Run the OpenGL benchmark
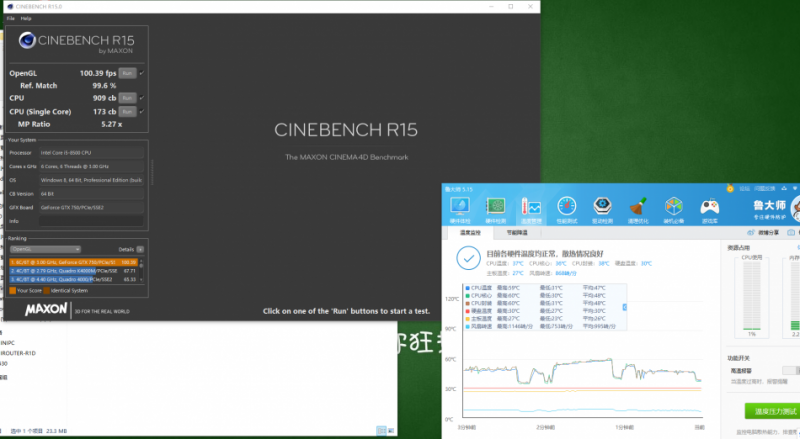 [x=127, y=73]
